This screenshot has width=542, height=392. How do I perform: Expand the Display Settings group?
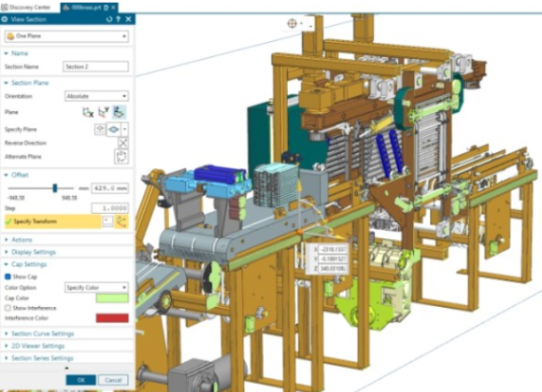(x=6, y=252)
